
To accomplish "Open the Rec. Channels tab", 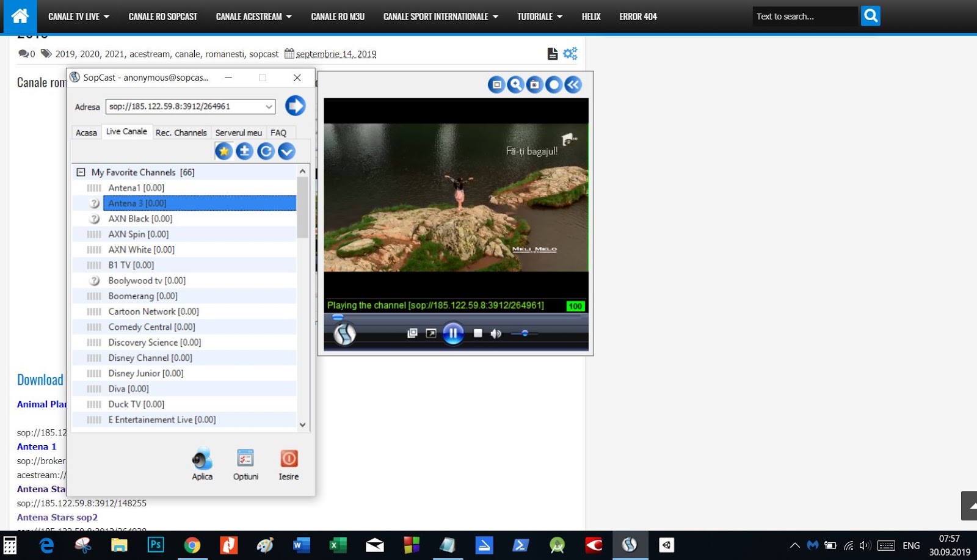I will click(181, 133).
